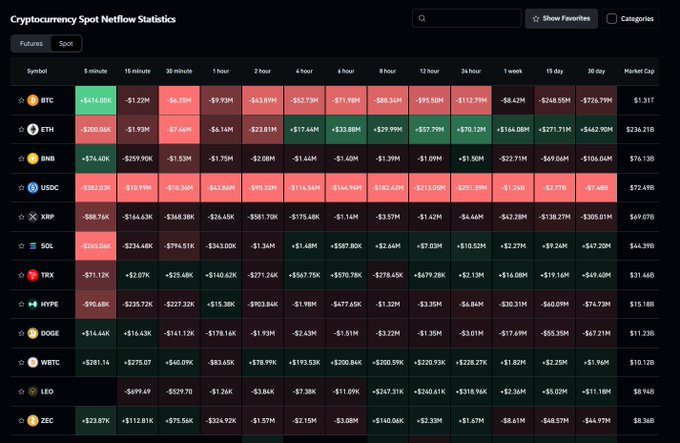Sort by the 6 hour column

[x=346, y=71]
